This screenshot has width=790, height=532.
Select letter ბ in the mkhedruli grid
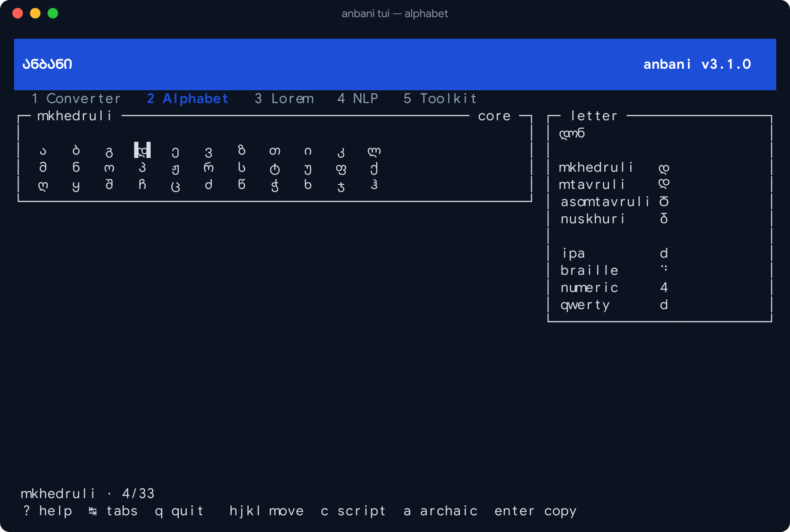coord(76,151)
